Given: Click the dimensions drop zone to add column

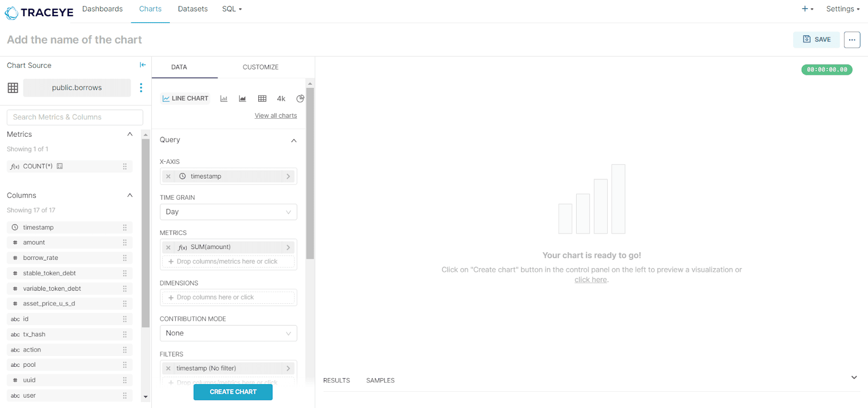Looking at the screenshot, I should tap(228, 297).
